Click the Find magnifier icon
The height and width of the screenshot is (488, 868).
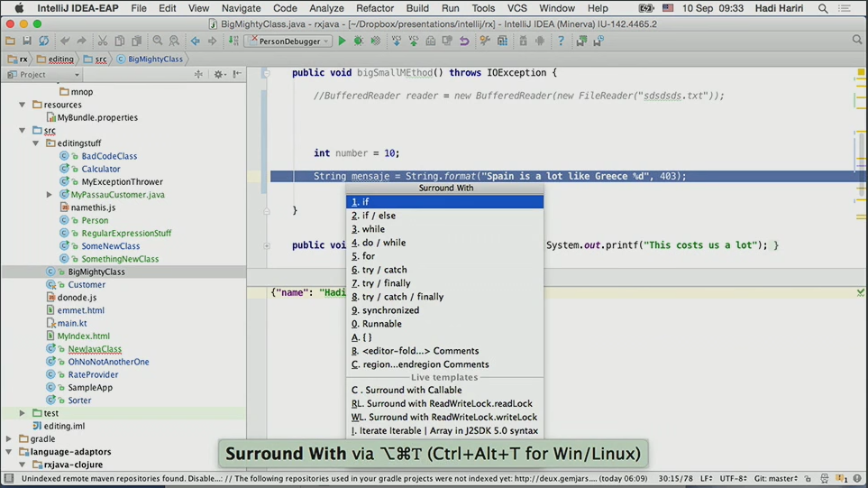point(157,41)
